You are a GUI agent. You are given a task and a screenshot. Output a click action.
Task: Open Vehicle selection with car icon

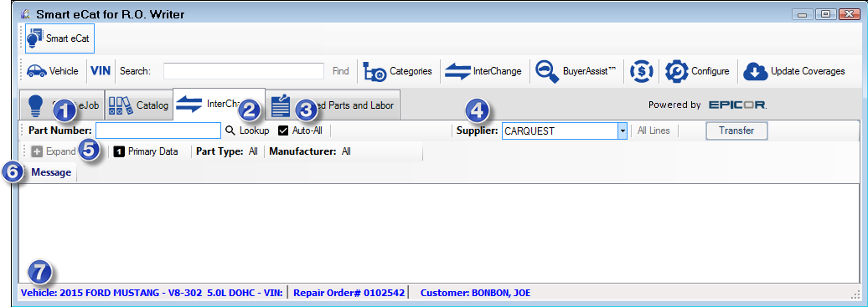(53, 71)
